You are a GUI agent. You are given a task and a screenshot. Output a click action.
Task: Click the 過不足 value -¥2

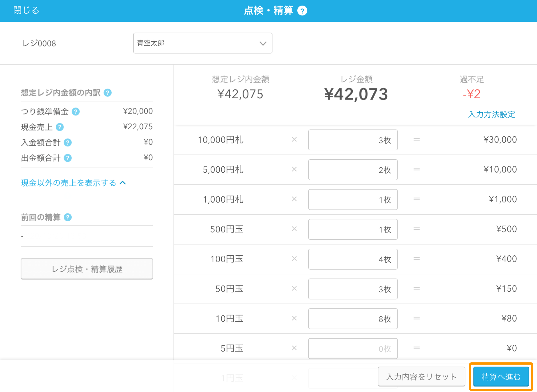click(472, 94)
